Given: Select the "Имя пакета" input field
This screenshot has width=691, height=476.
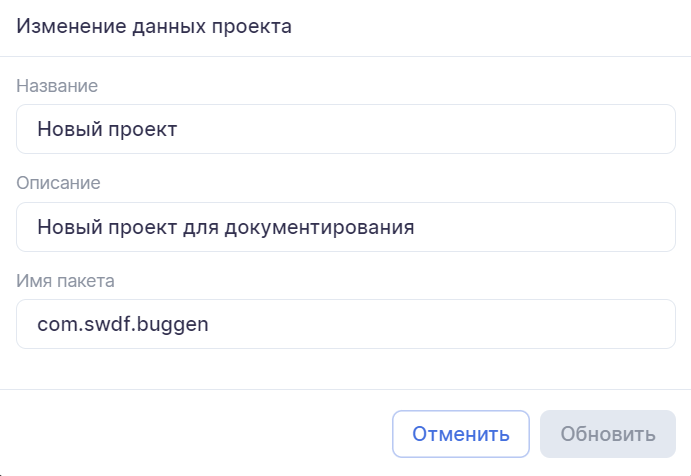Looking at the screenshot, I should tap(346, 324).
